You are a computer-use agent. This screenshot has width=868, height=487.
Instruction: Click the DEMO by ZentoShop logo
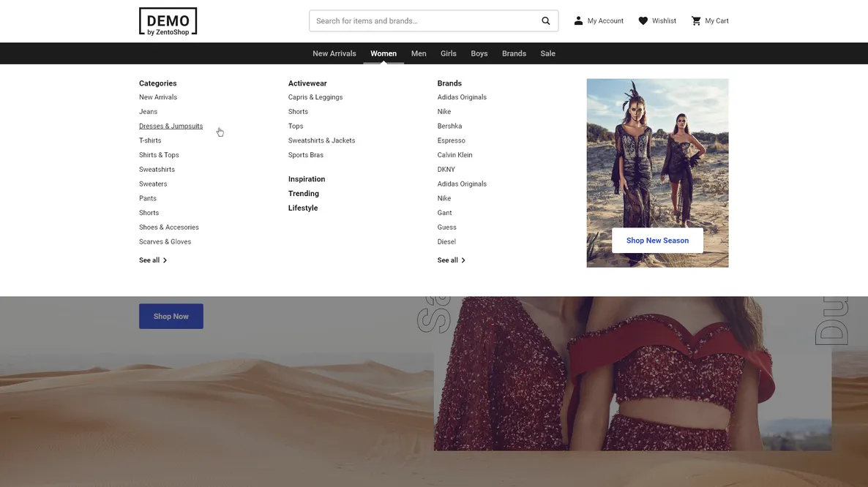[x=168, y=21]
